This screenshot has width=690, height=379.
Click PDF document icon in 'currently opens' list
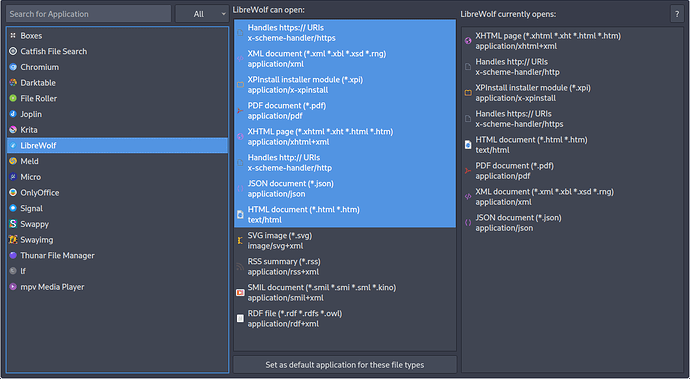[468, 171]
